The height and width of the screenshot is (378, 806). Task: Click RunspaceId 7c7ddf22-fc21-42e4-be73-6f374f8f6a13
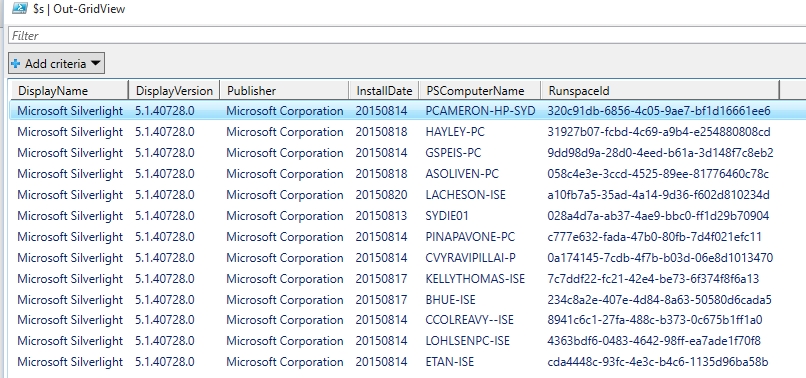(x=653, y=279)
